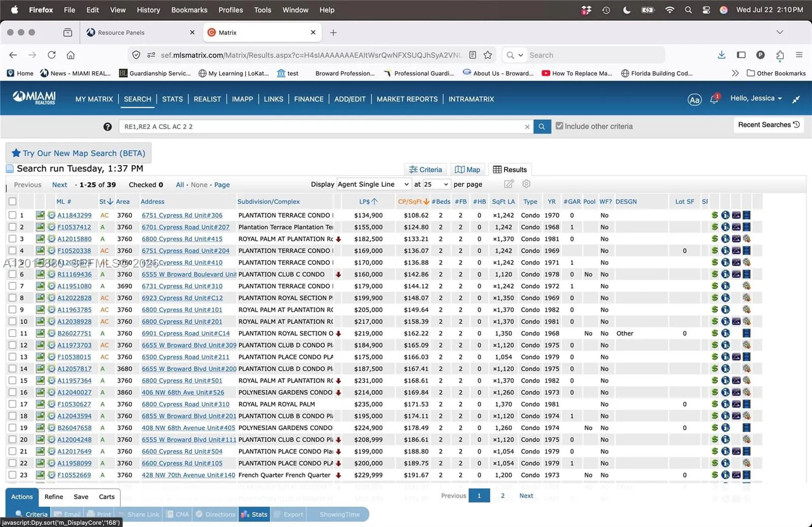Check the checkbox for row 21
812x527 pixels.
pos(12,451)
